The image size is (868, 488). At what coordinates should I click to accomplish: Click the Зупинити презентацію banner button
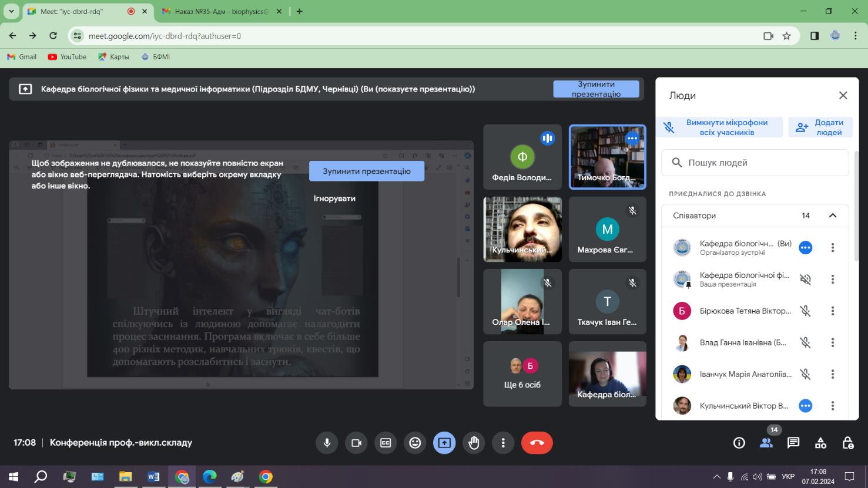coord(596,89)
